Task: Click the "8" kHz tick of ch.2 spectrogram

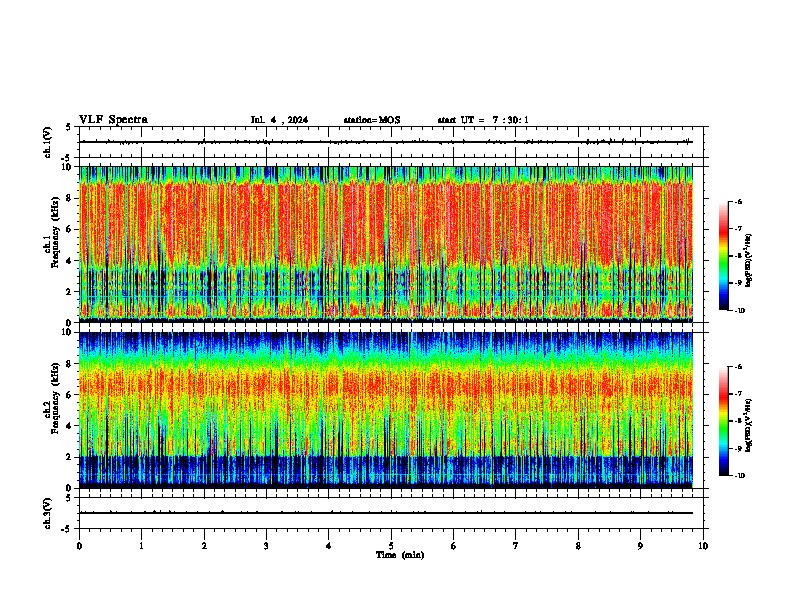Action: (x=70, y=364)
